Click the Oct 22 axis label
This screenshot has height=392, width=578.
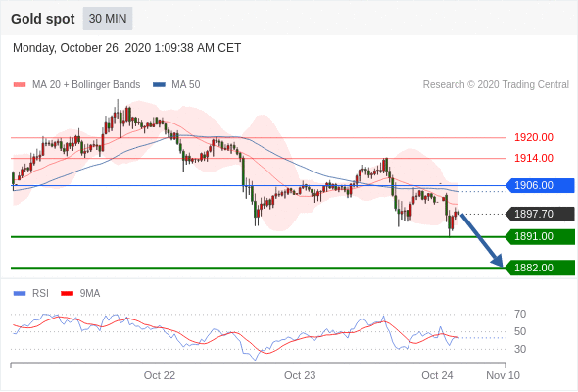click(x=160, y=375)
